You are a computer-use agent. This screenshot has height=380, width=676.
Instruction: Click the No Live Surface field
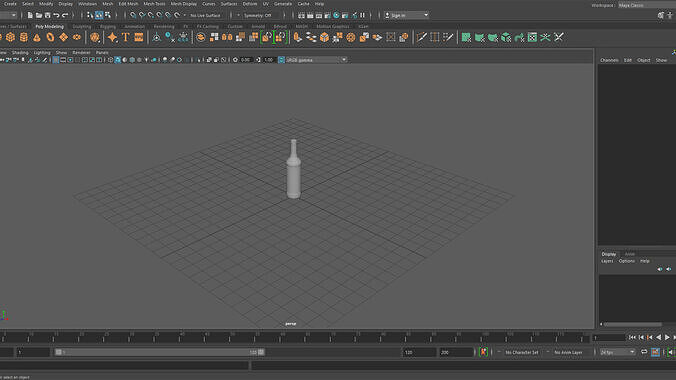206,15
